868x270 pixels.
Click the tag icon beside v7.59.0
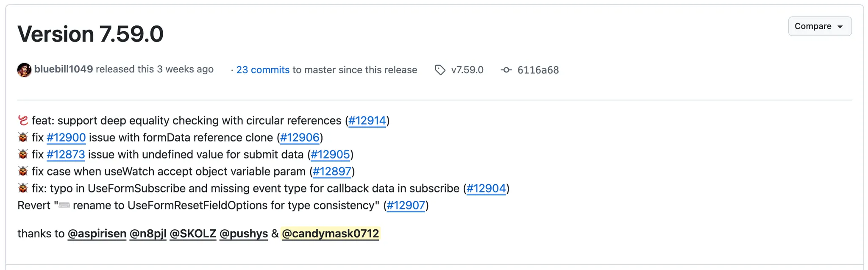(440, 70)
